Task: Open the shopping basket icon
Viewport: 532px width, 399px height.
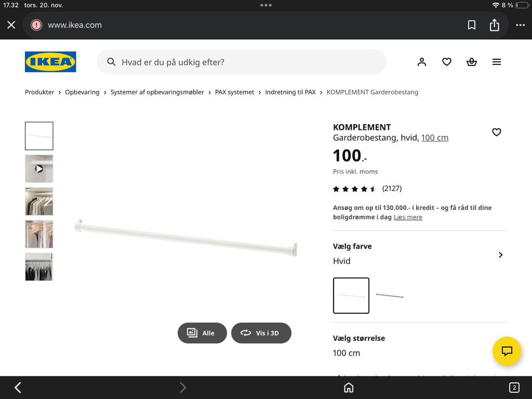Action: (472, 62)
